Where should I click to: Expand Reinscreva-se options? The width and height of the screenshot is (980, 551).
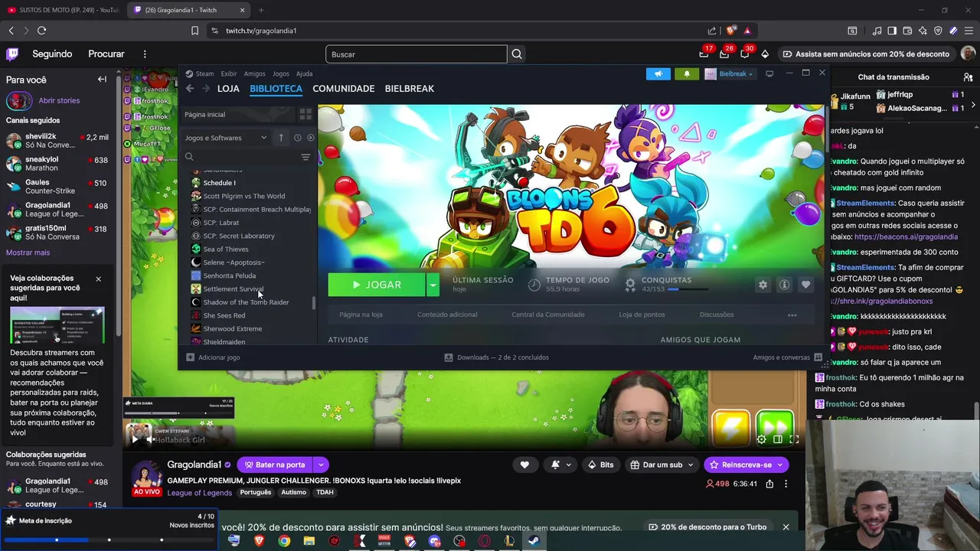pyautogui.click(x=780, y=465)
